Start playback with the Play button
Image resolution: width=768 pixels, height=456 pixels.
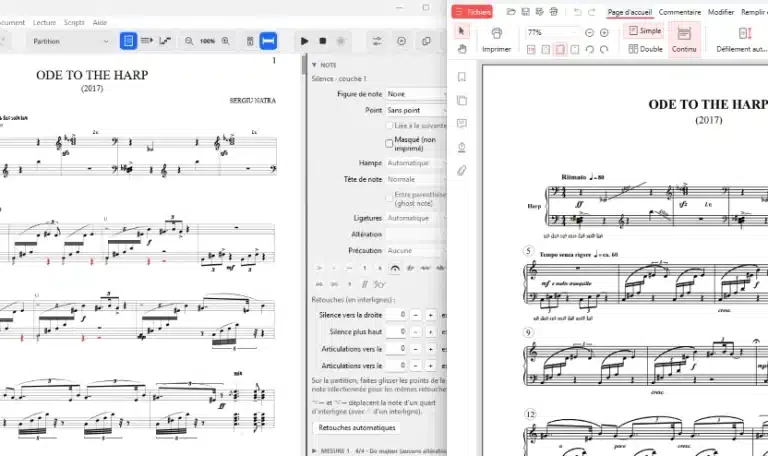tap(304, 41)
